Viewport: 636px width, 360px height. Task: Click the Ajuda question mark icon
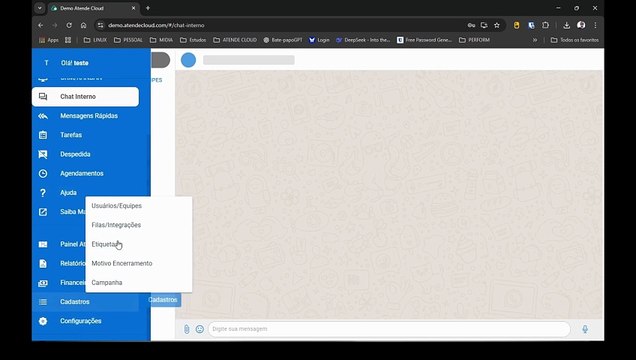click(43, 193)
